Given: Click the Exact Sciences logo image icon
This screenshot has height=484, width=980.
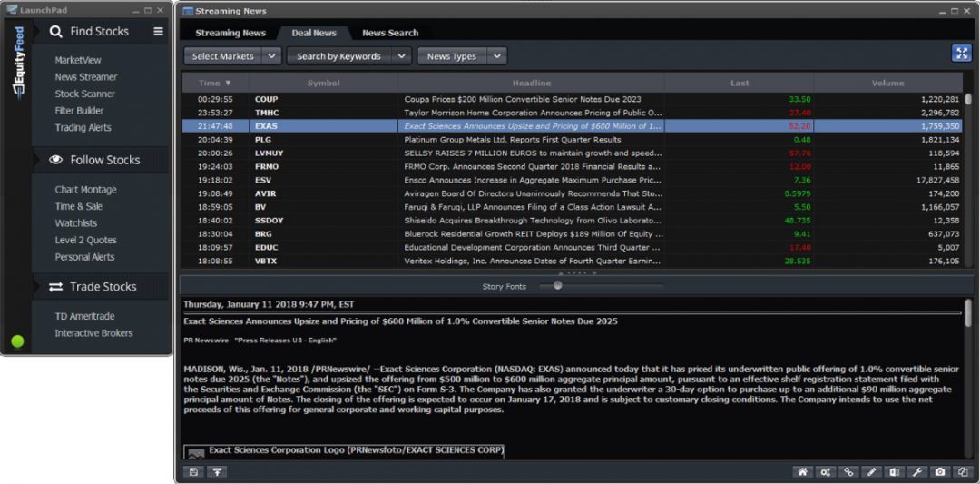Looking at the screenshot, I should pyautogui.click(x=196, y=454).
